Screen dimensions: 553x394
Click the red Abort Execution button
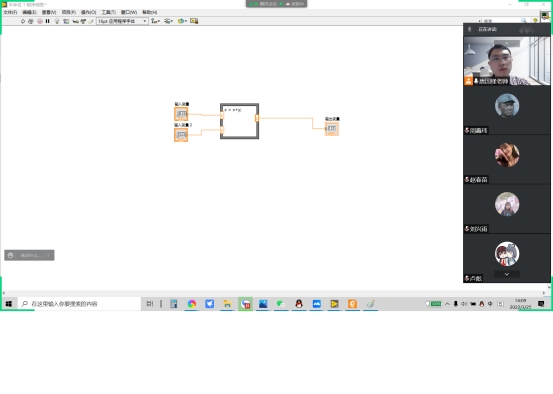tap(40, 21)
